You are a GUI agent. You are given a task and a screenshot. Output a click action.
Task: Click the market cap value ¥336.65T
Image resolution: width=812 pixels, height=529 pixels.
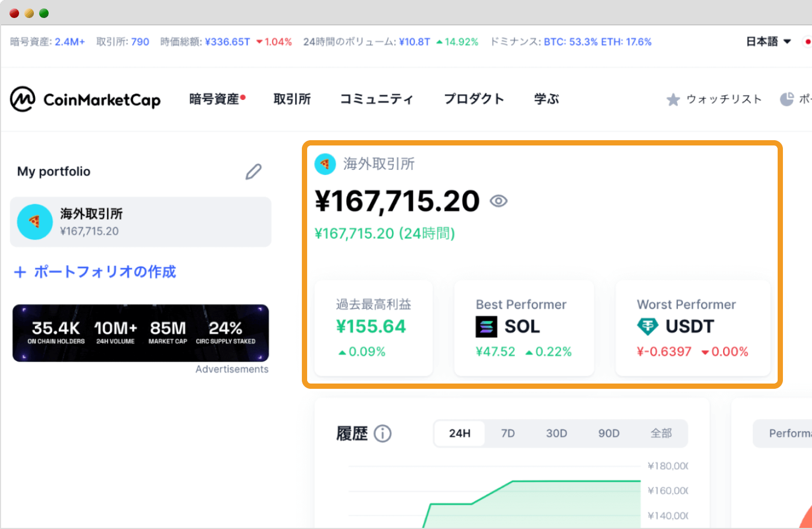[x=227, y=42]
